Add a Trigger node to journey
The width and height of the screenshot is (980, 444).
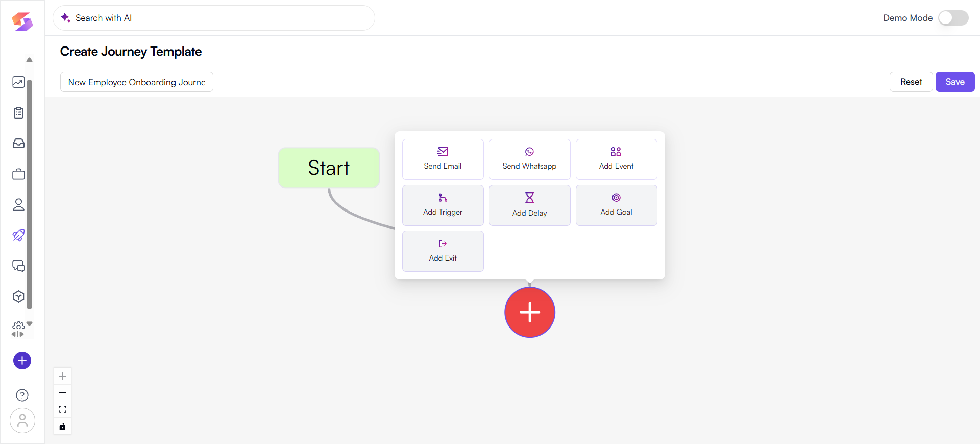coord(443,205)
